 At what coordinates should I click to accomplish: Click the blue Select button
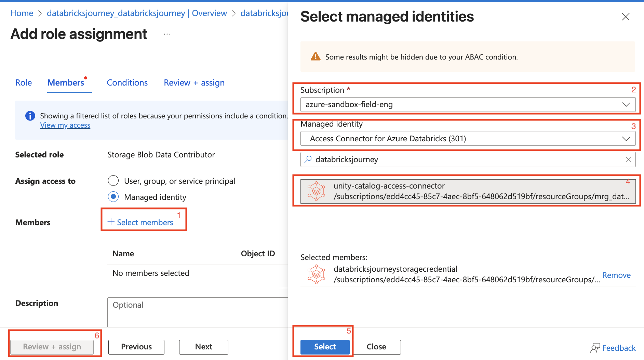coord(325,347)
